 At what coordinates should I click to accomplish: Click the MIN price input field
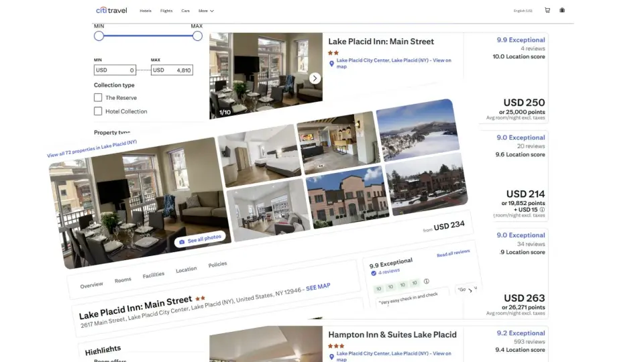[115, 70]
